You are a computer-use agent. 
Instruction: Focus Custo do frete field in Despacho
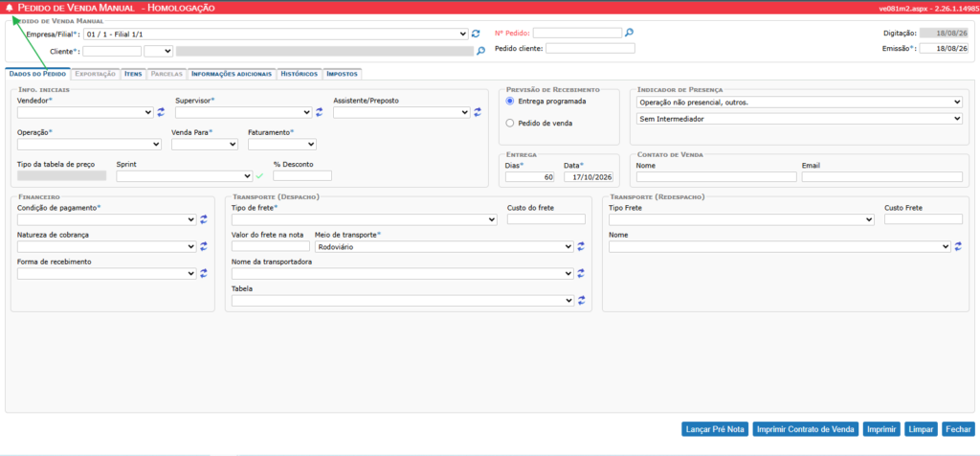click(x=546, y=219)
